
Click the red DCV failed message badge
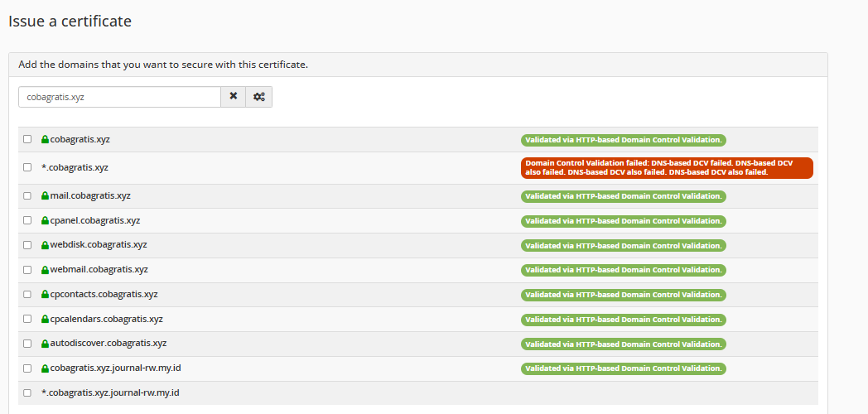[x=667, y=168]
